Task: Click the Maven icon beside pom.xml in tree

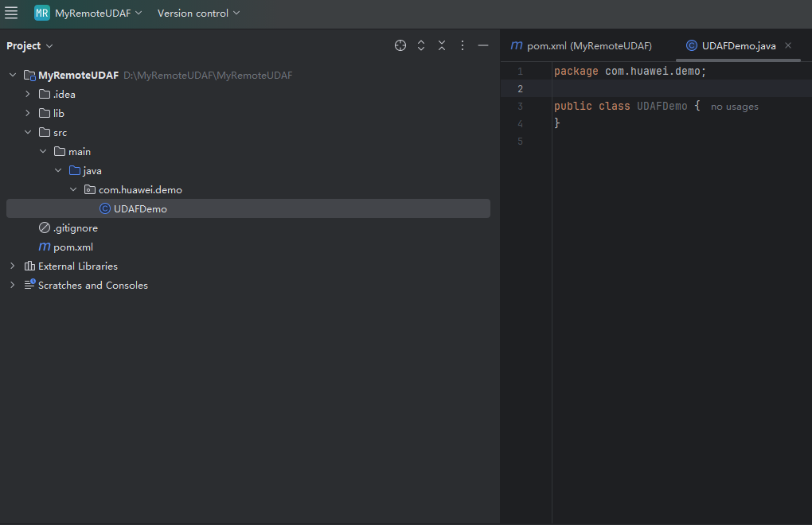Action: tap(45, 247)
